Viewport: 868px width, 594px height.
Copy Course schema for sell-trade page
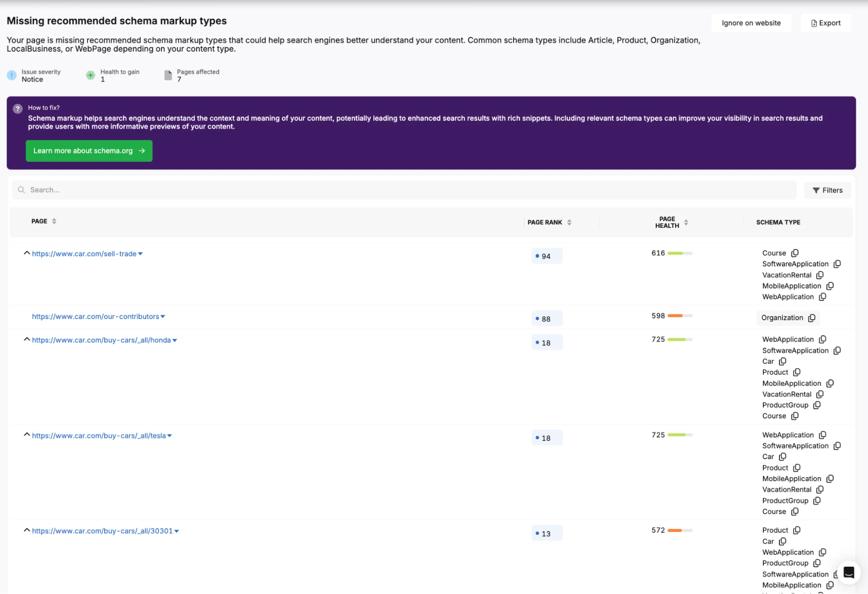click(795, 253)
